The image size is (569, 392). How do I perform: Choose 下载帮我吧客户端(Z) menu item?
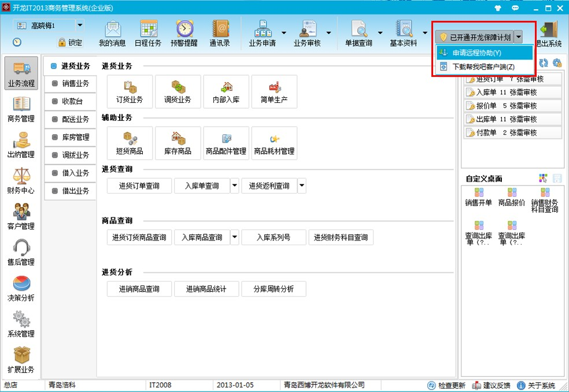(x=485, y=67)
